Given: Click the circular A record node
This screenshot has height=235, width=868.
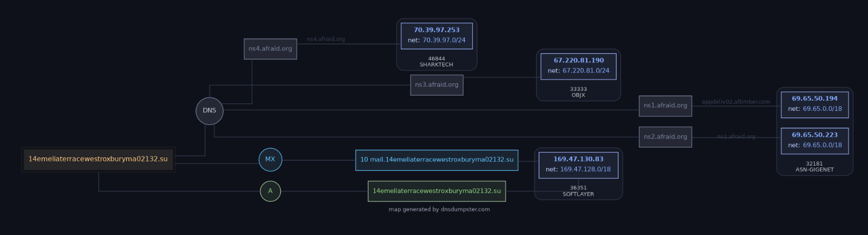Looking at the screenshot, I should tap(270, 191).
